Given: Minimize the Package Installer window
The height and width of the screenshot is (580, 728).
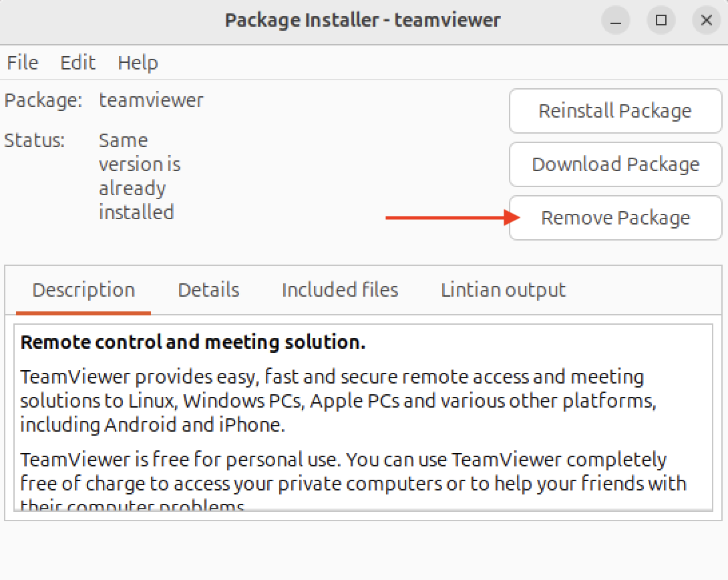Looking at the screenshot, I should (x=615, y=20).
